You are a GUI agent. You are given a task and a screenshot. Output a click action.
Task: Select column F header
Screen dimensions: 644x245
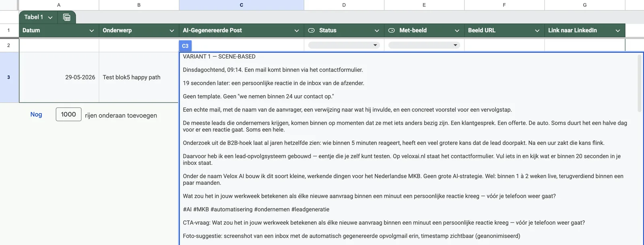tap(504, 5)
